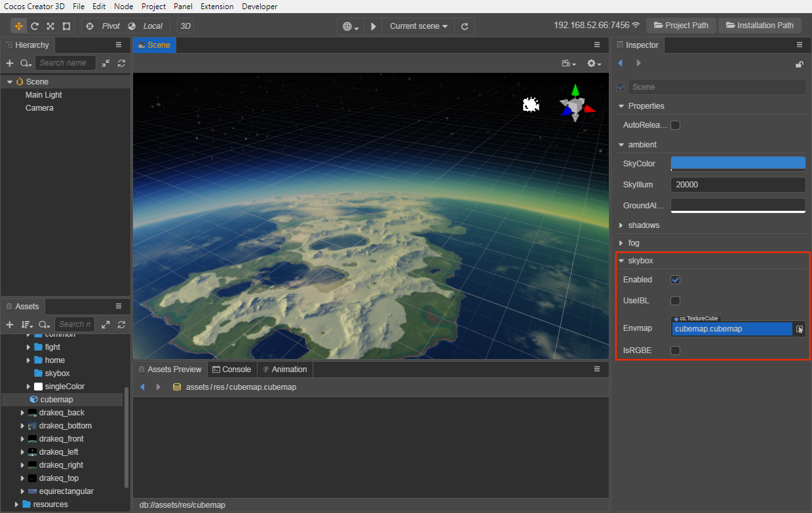The height and width of the screenshot is (513, 812).
Task: Open the Scene panel menu
Action: point(597,45)
